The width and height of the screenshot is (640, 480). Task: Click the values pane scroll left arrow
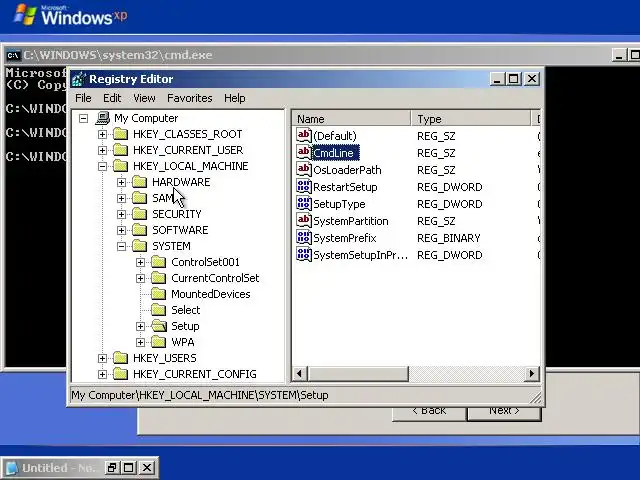(300, 373)
